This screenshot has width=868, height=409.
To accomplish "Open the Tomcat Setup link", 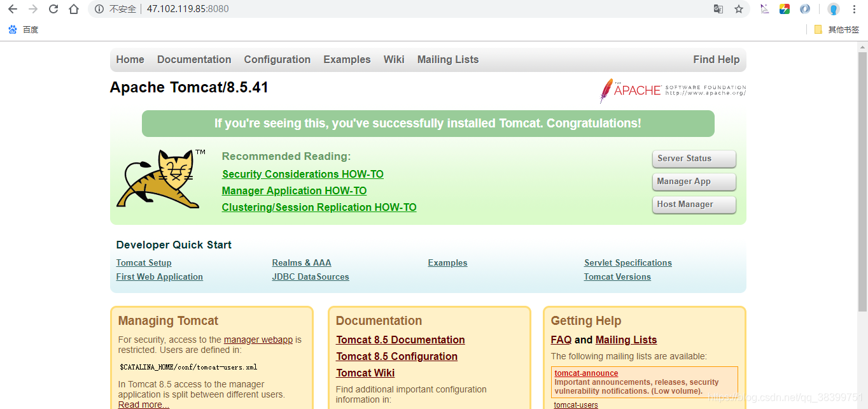I will click(144, 262).
